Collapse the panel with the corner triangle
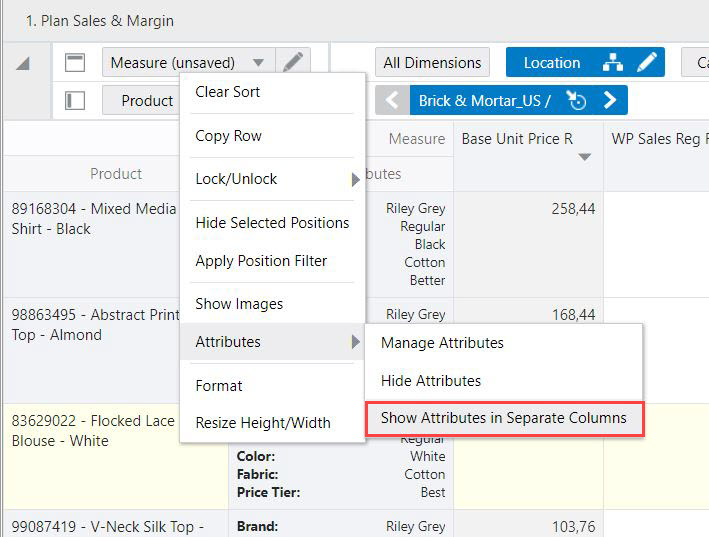709x537 pixels. coord(23,64)
